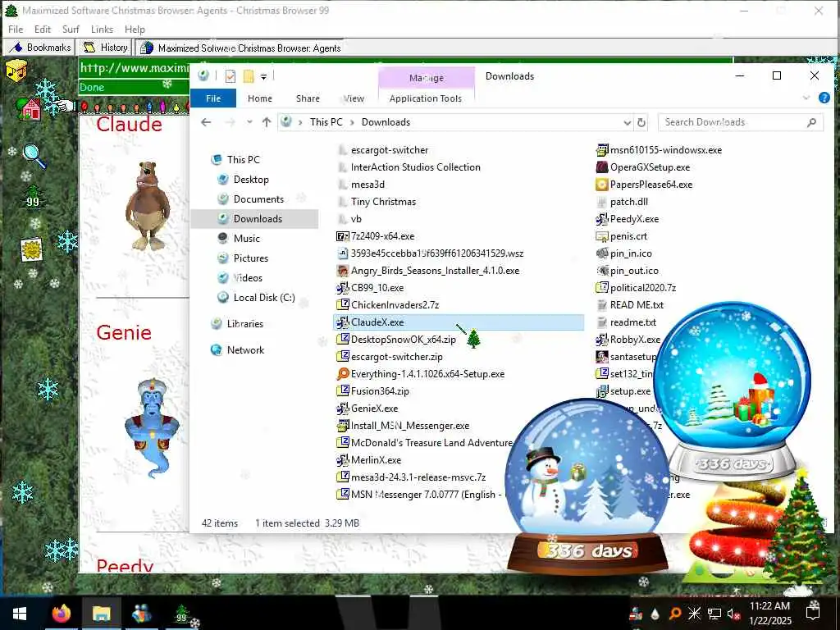Select Angry_Birds_Seasons_Installer_4.1.0.exe
This screenshot has width=840, height=630.
point(435,271)
